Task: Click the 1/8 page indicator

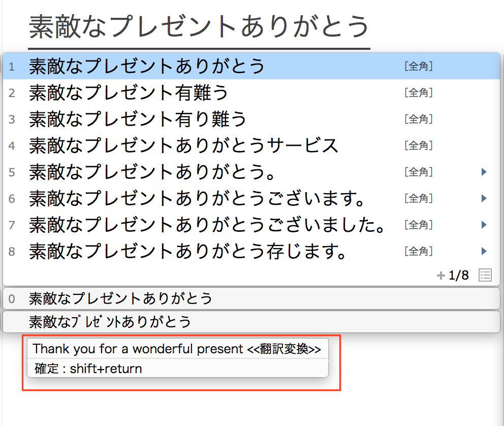Action: [459, 276]
